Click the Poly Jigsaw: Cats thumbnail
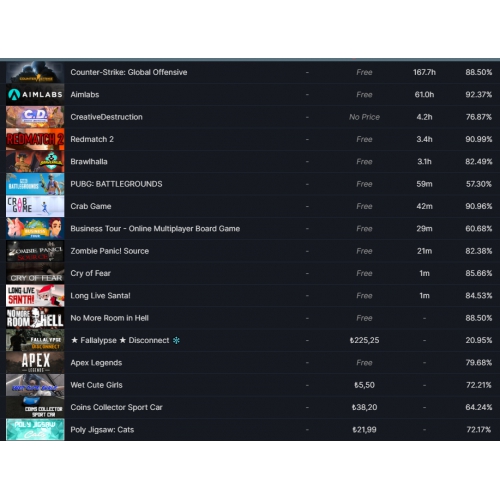 (35, 430)
